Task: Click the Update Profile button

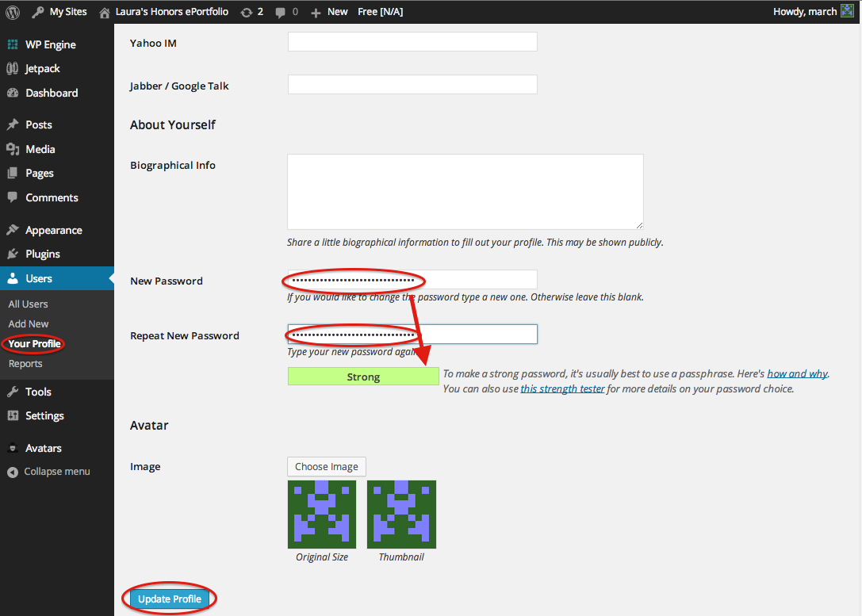Action: pos(169,599)
